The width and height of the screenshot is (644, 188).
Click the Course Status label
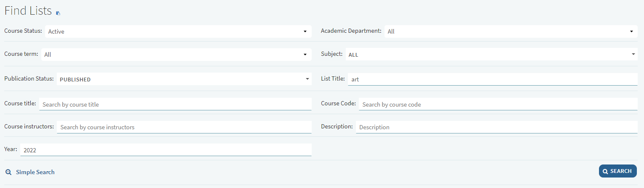pyautogui.click(x=23, y=31)
